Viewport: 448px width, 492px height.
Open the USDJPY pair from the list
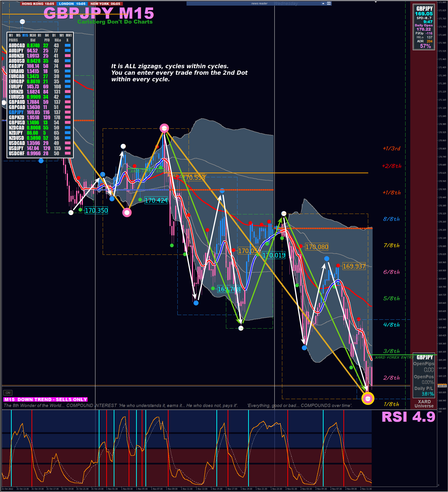16,148
